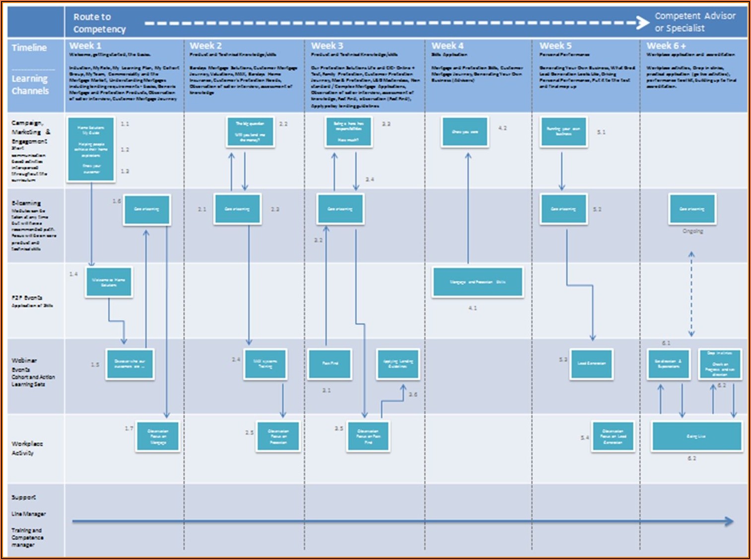
Task: Click the step 1.4 Welcome box
Action: pyautogui.click(x=109, y=282)
